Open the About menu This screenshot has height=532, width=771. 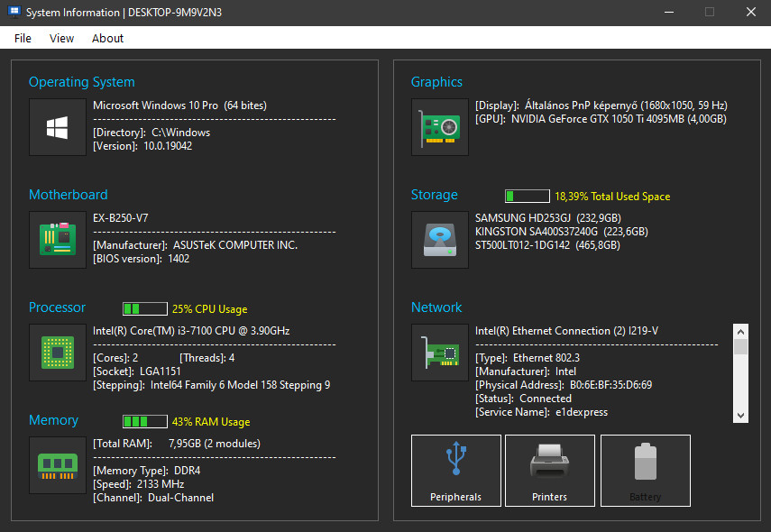point(107,39)
